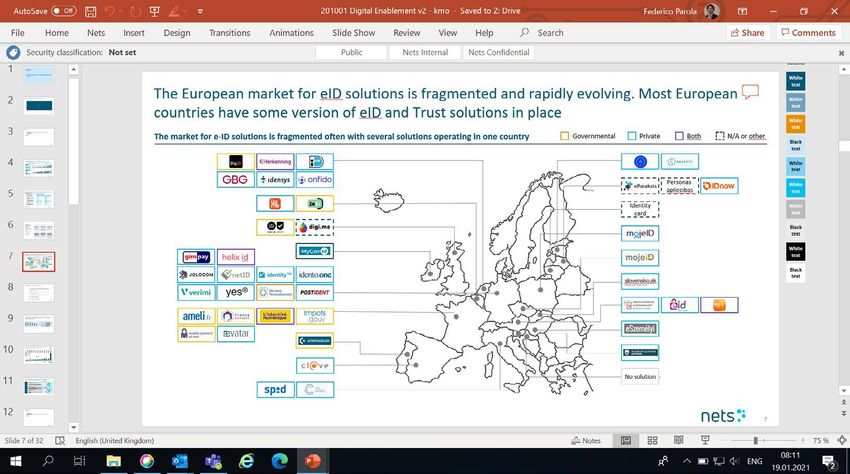Start Slide Show from status bar icon
The height and width of the screenshot is (474, 850).
pos(705,440)
